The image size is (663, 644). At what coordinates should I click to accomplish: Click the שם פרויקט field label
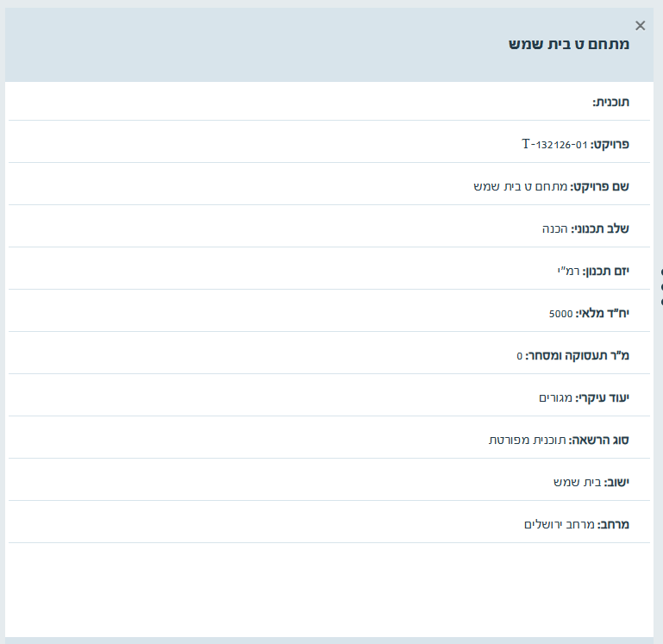point(600,186)
